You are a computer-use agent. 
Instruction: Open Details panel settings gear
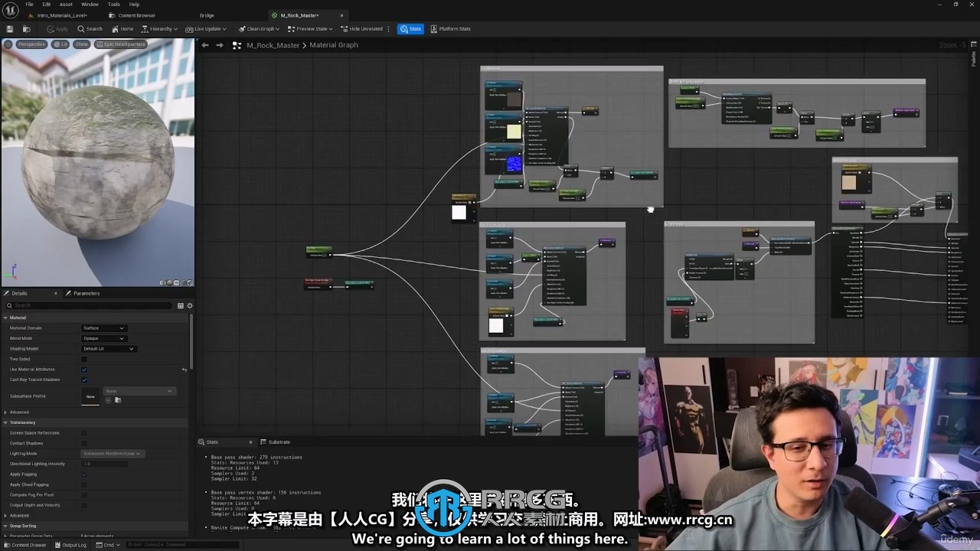pyautogui.click(x=190, y=305)
